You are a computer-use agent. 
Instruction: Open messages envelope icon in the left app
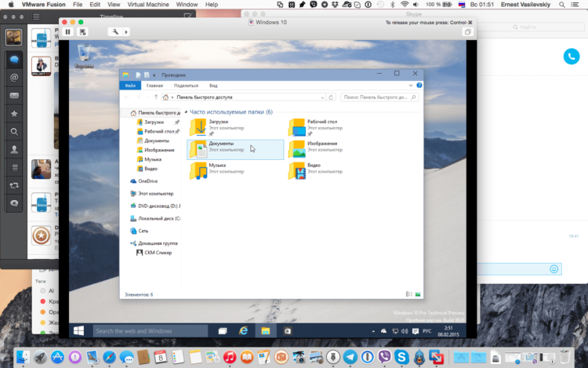(x=14, y=96)
